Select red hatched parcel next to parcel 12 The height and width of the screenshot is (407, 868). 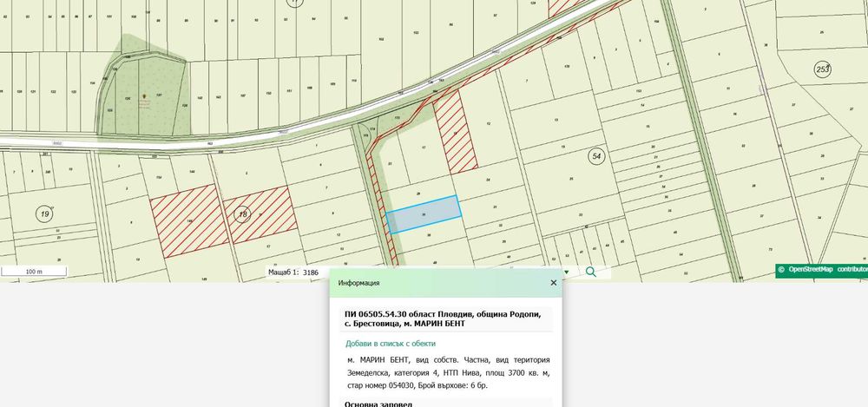click(455, 132)
